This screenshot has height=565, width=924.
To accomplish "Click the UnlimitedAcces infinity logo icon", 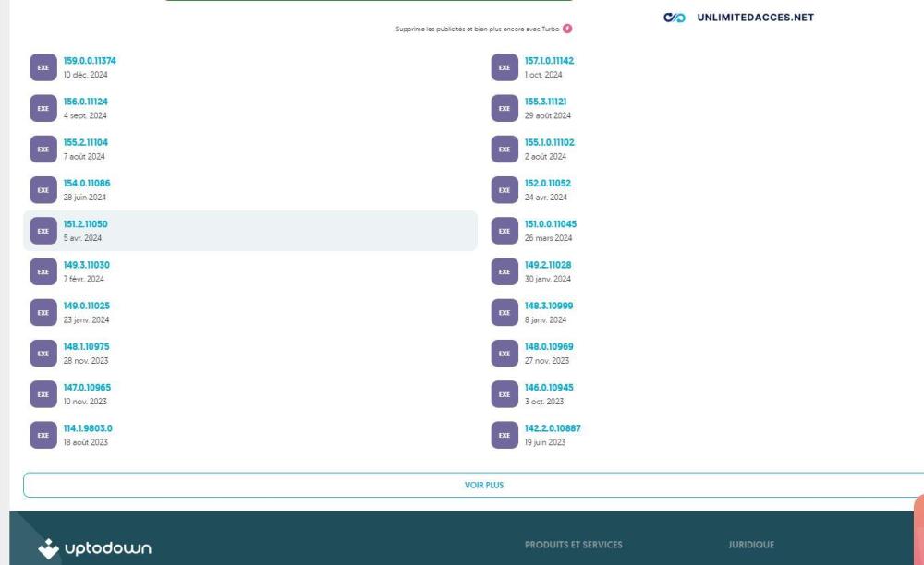I will [675, 18].
